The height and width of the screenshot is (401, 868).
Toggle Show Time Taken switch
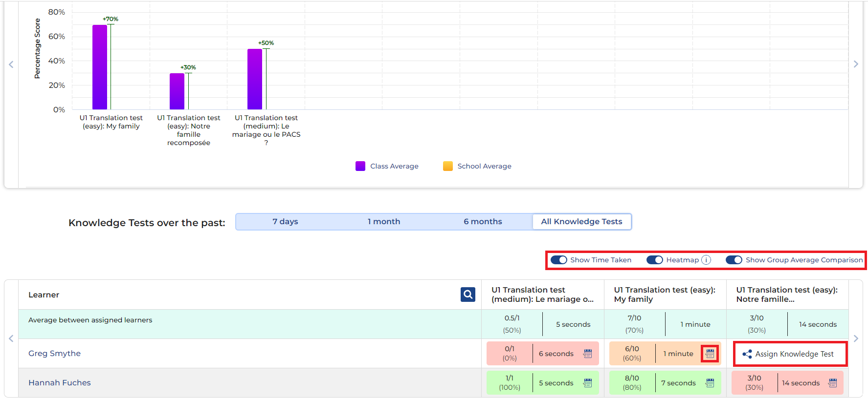pyautogui.click(x=558, y=260)
